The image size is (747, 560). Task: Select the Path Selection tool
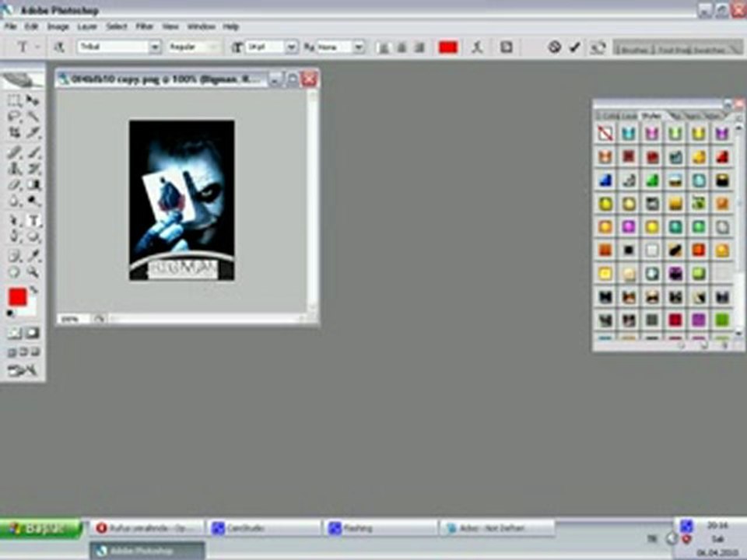tap(14, 221)
